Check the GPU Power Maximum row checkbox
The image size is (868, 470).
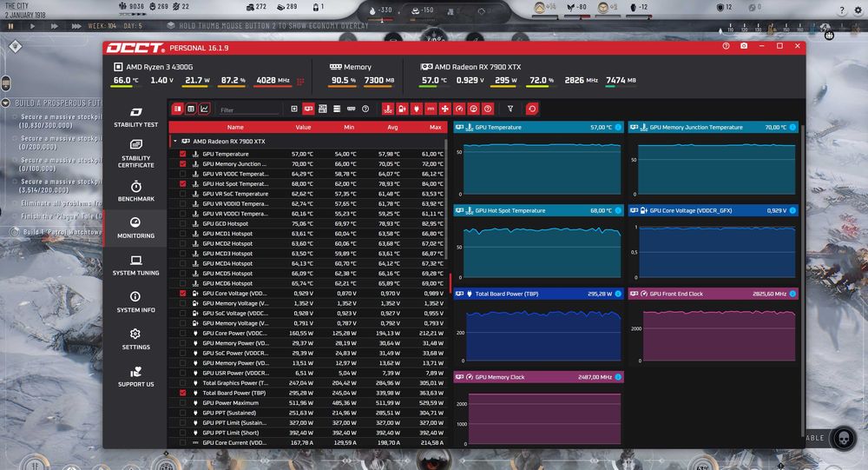pyautogui.click(x=182, y=403)
